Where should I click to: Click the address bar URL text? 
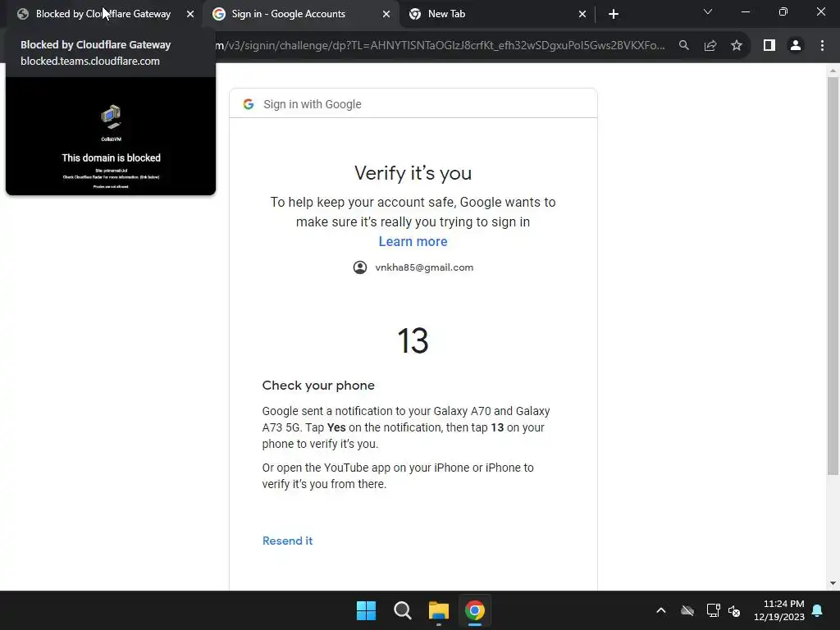440,46
